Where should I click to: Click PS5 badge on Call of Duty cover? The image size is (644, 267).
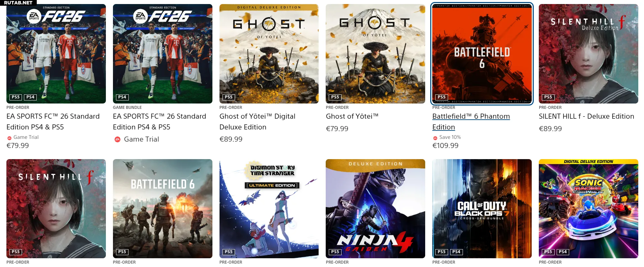coord(441,252)
